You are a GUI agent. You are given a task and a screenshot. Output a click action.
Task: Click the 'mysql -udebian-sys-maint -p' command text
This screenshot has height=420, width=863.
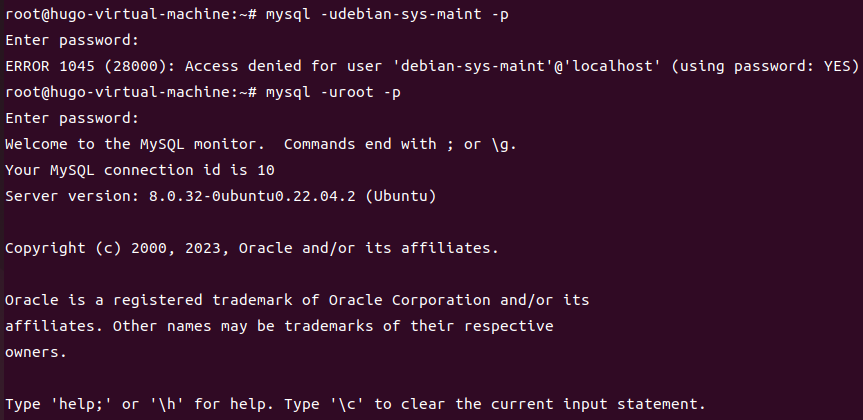[387, 14]
